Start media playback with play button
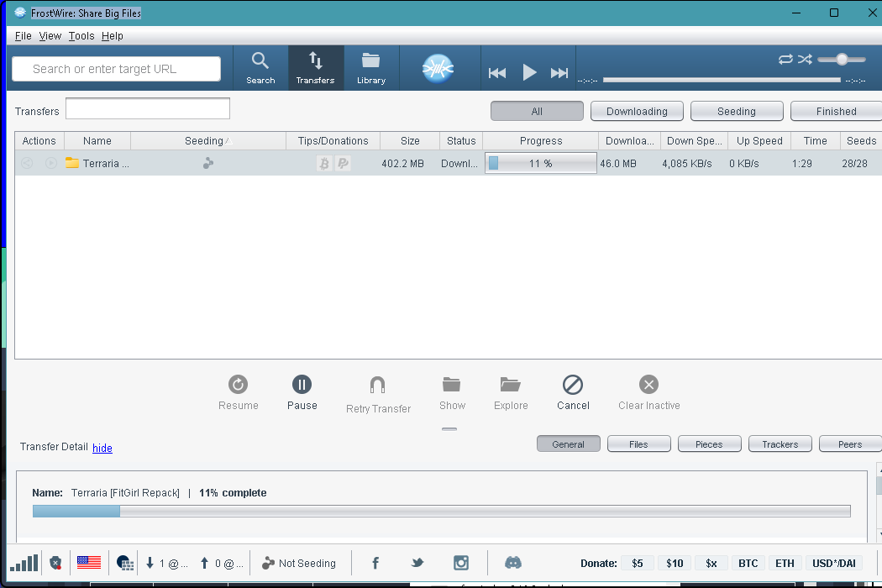 click(528, 72)
